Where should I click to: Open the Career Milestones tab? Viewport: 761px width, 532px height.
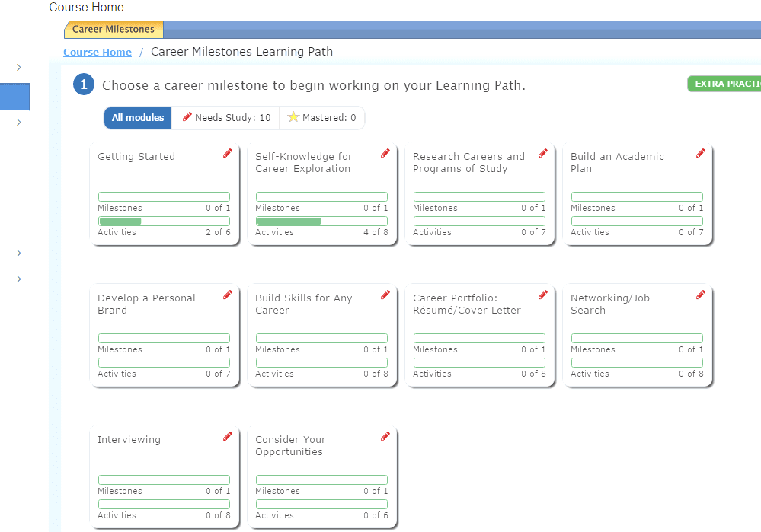click(x=113, y=29)
